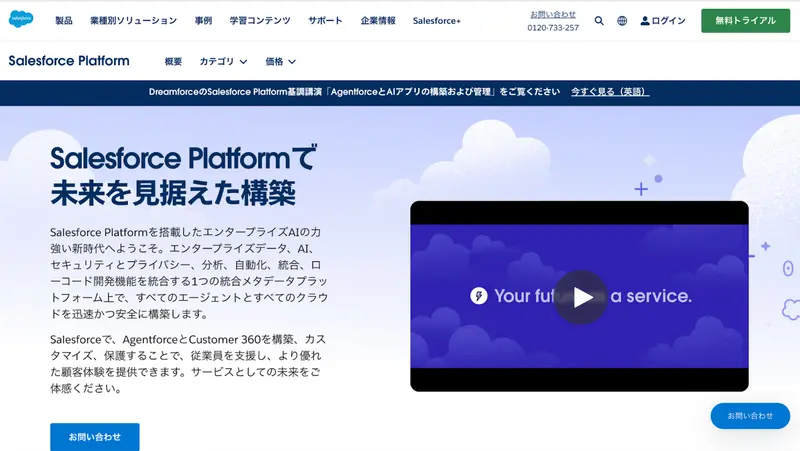800x451 pixels.
Task: Click the Salesforce cloud logo
Action: [21, 19]
